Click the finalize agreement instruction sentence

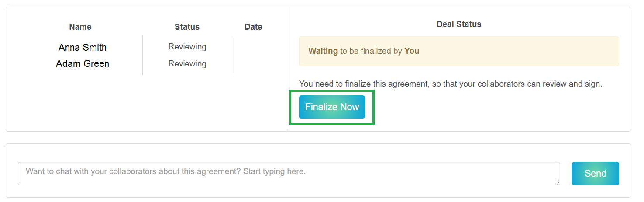pos(450,84)
